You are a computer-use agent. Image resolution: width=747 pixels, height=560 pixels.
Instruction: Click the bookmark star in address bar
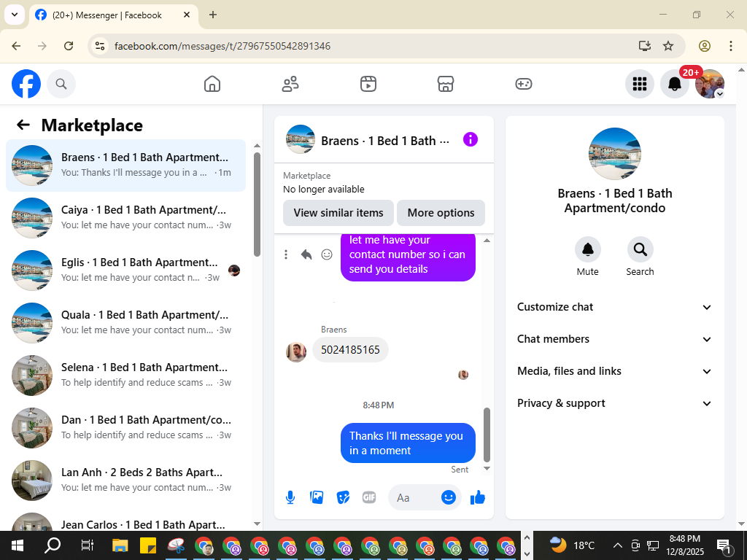[x=668, y=46]
